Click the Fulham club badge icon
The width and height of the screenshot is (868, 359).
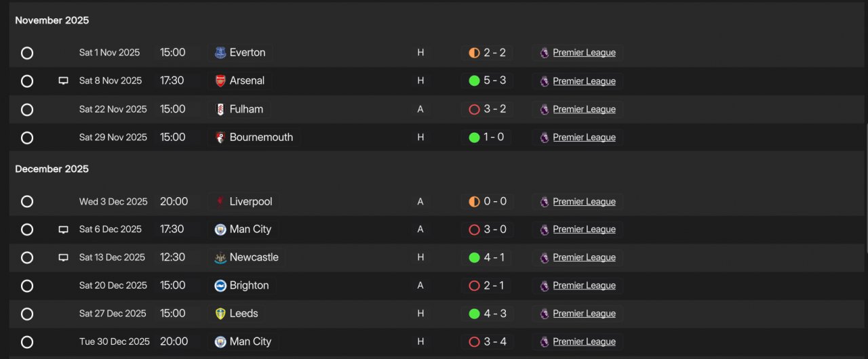tap(220, 109)
